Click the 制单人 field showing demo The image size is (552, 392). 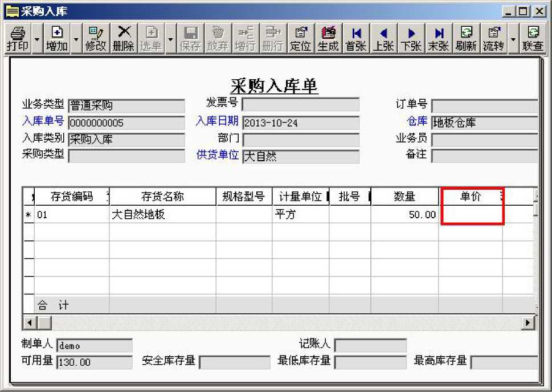pos(95,345)
